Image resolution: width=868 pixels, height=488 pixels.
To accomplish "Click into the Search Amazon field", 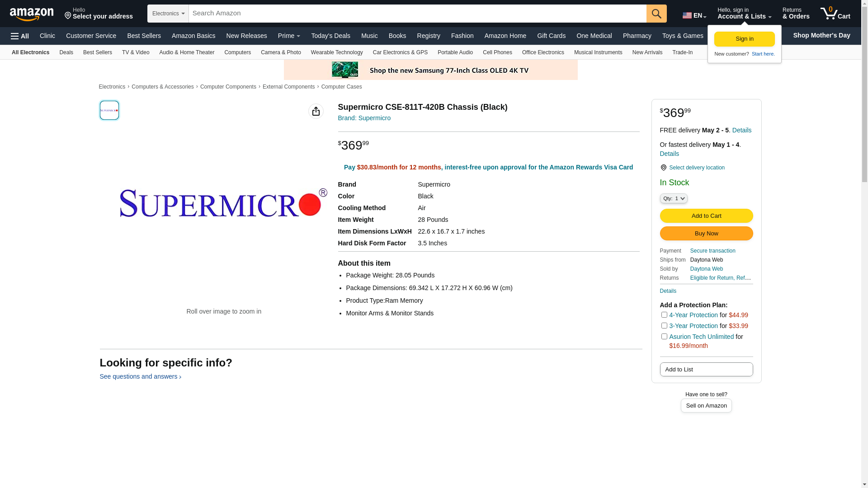I will pos(417,14).
